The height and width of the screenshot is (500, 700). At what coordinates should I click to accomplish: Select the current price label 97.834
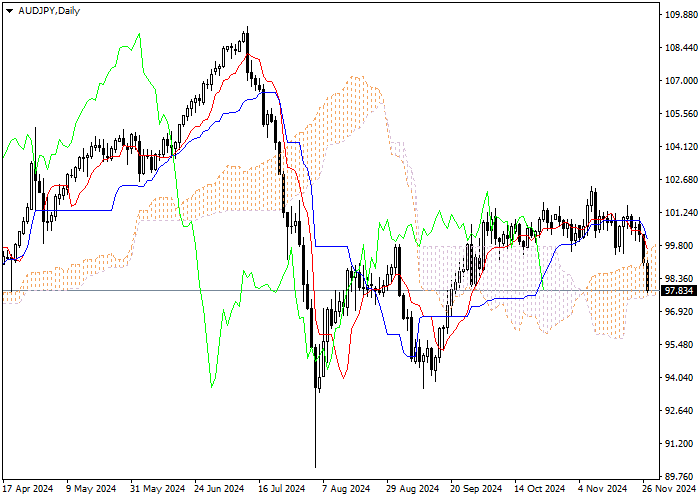[x=679, y=291]
